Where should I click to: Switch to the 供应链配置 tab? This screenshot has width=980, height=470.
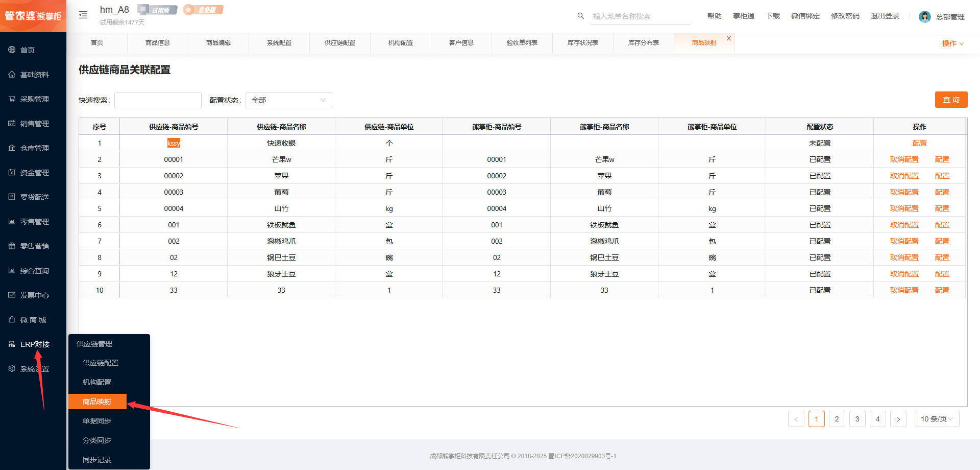point(340,43)
